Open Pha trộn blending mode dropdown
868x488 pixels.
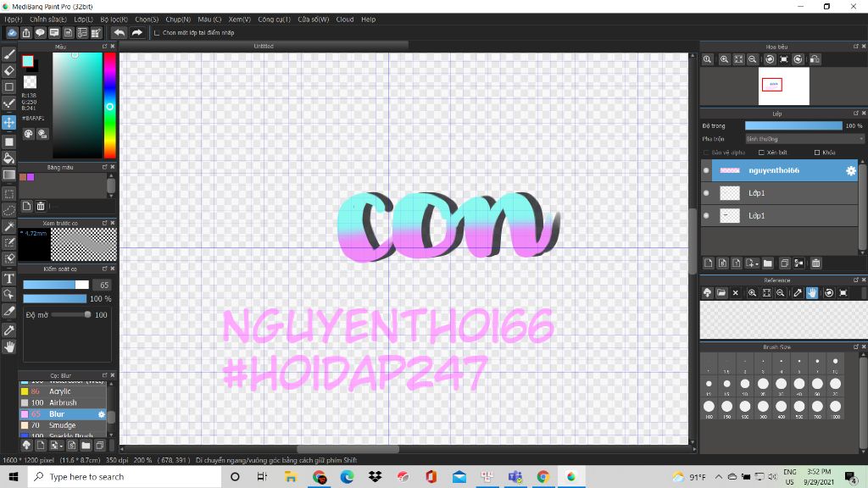click(804, 139)
